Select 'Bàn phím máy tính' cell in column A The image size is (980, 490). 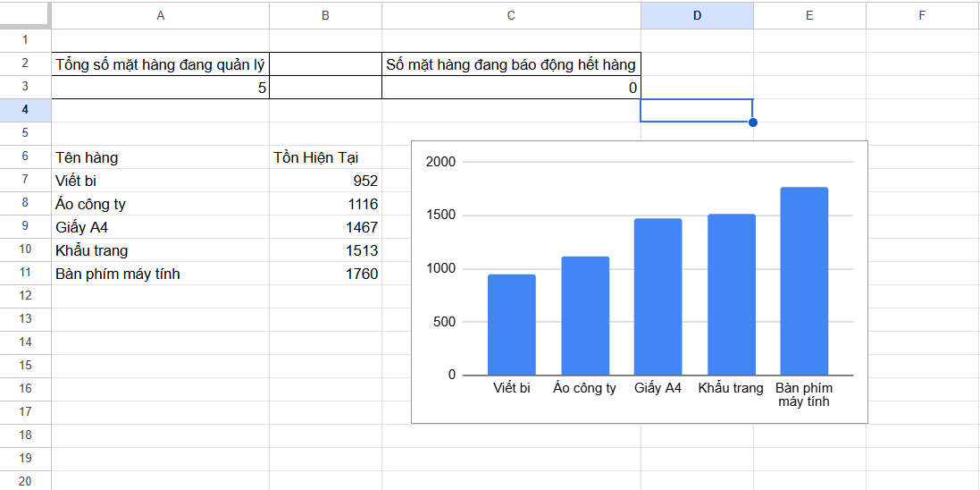click(161, 274)
